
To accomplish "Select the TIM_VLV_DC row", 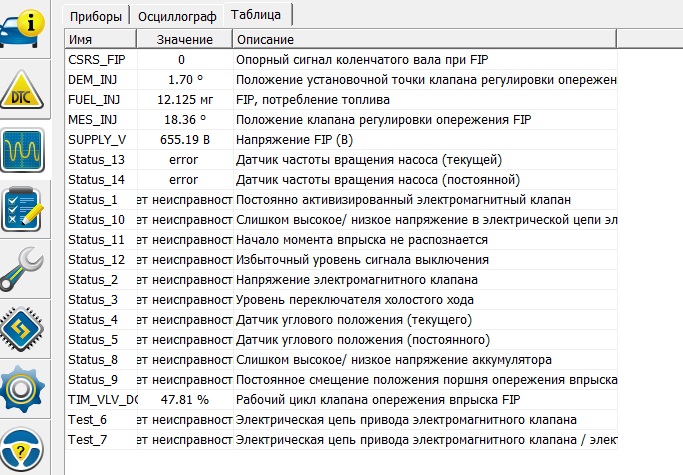I will point(341,400).
